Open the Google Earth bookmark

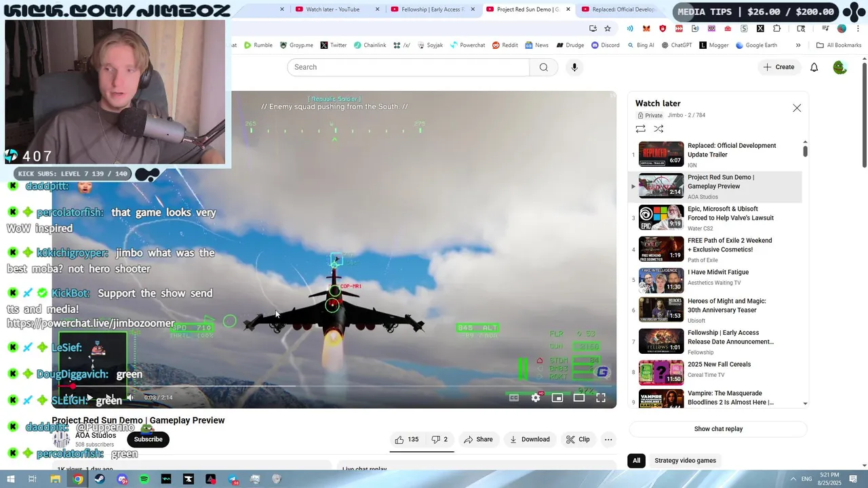point(756,45)
